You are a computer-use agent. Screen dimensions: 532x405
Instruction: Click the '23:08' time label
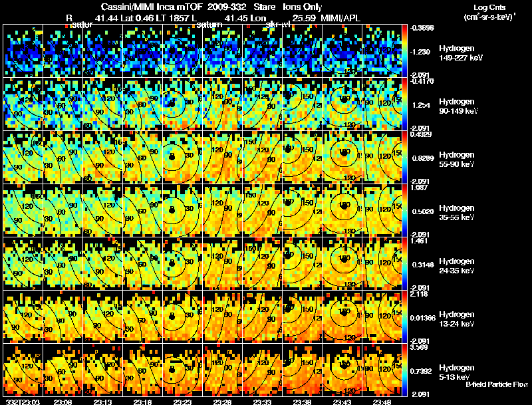[x=63, y=402]
